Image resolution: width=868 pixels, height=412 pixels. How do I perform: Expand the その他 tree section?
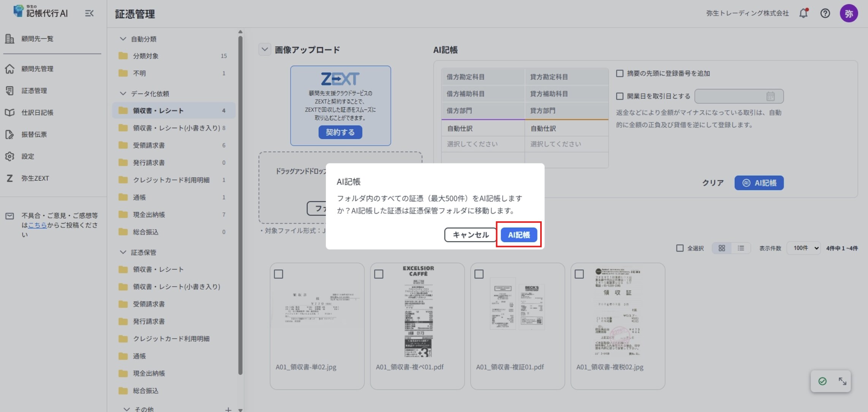126,409
